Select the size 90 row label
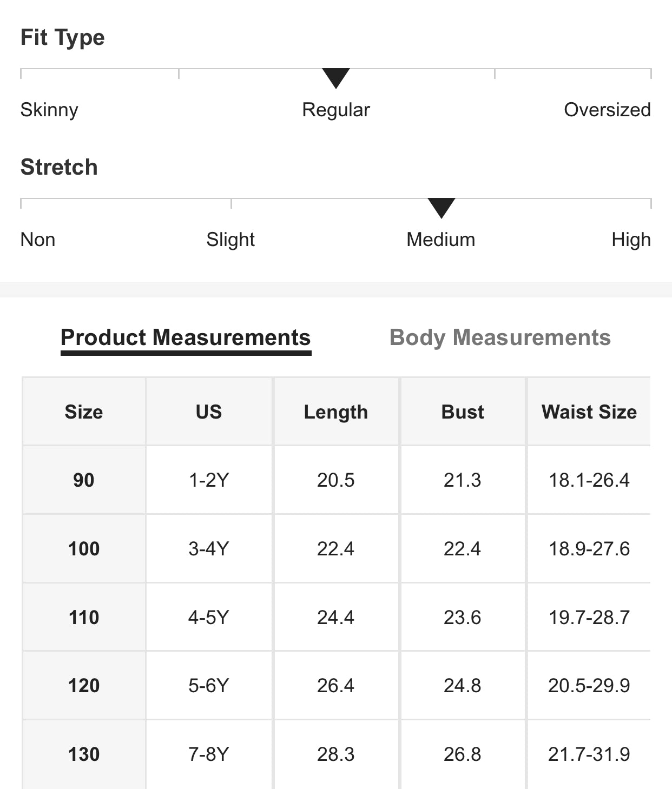The image size is (672, 789). point(84,480)
